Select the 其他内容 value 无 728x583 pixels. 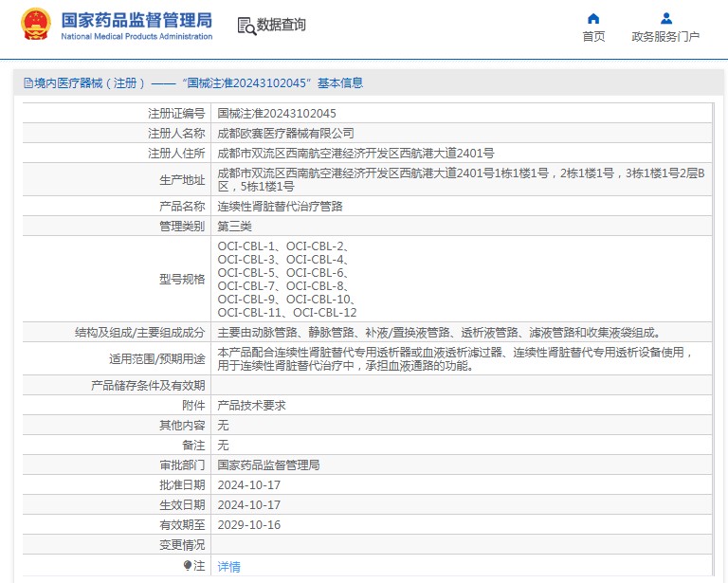[x=223, y=426]
